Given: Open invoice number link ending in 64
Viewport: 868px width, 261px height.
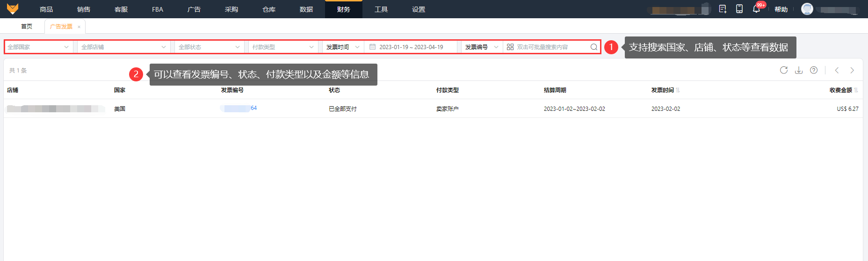Looking at the screenshot, I should pyautogui.click(x=239, y=108).
